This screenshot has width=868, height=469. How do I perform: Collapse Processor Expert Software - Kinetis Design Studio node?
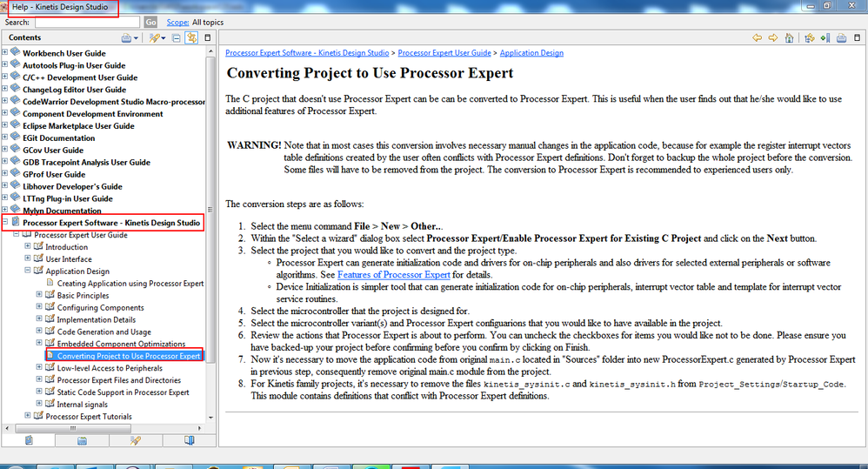[5, 222]
